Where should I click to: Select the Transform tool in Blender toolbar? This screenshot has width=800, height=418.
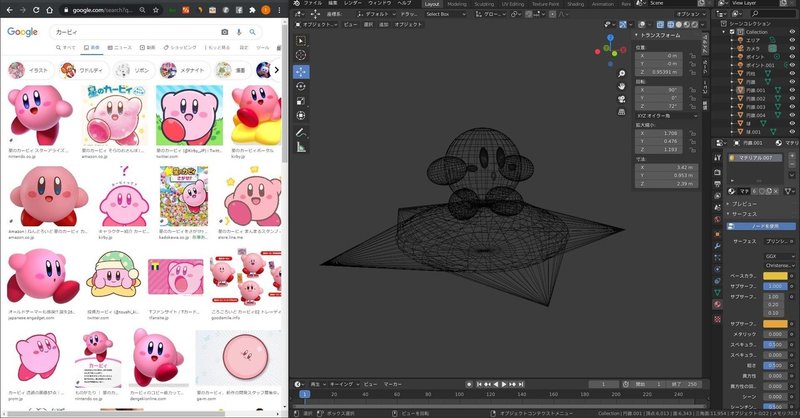[x=301, y=116]
